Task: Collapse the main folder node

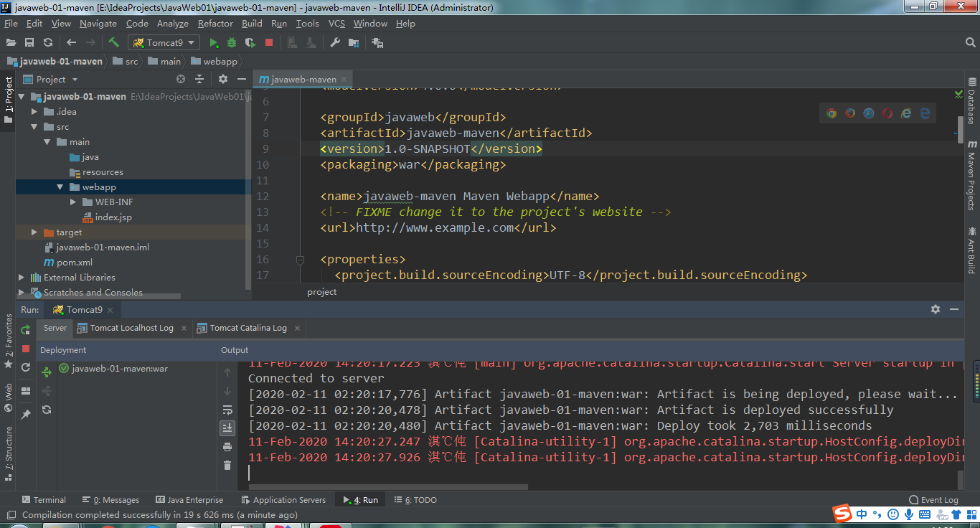Action: tap(47, 142)
